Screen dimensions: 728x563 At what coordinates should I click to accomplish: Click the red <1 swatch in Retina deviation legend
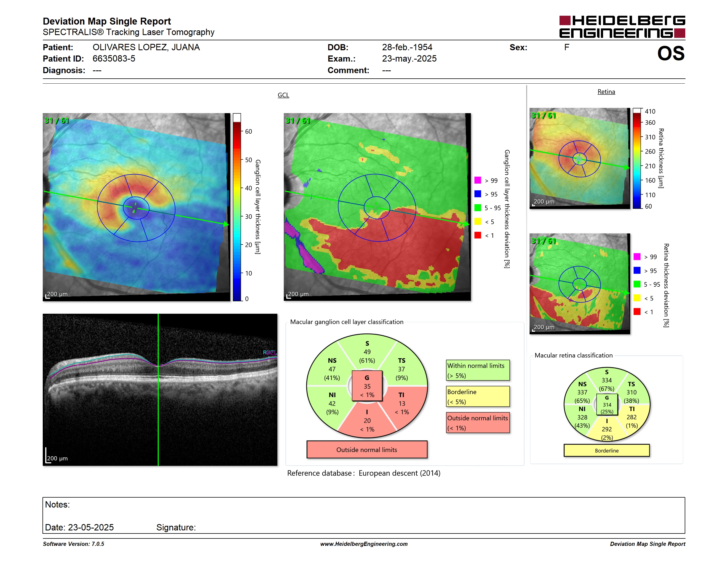click(x=637, y=312)
